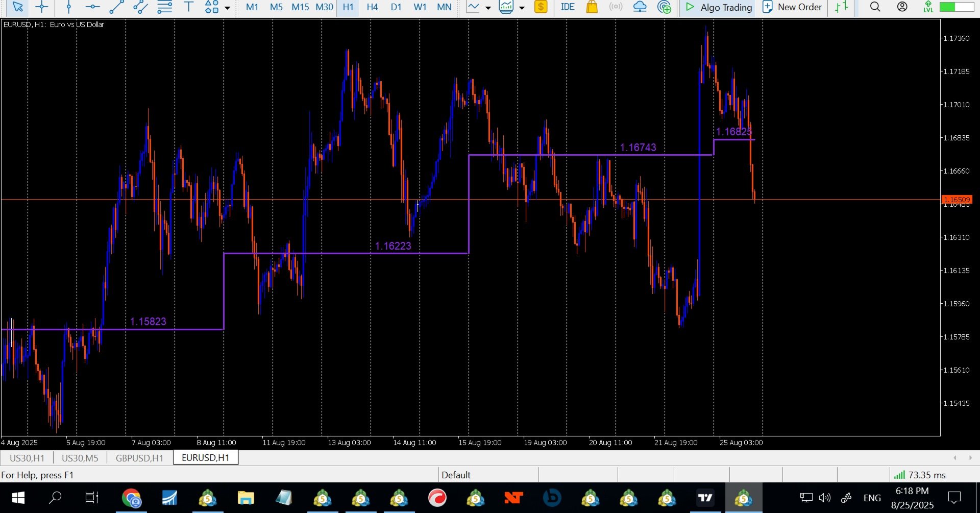Select the trendline drawing tool
Viewport: 980px width, 513px height.
point(116,7)
